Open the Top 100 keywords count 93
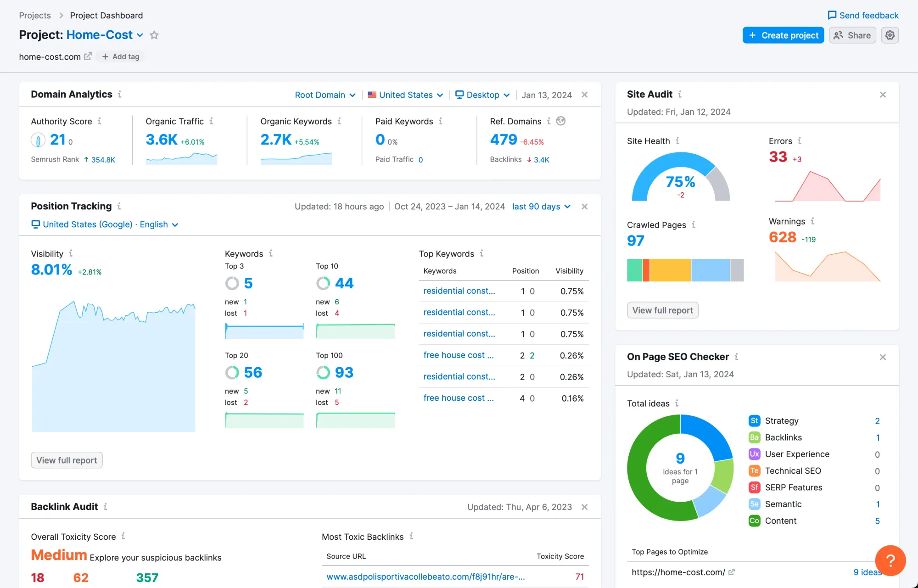This screenshot has height=588, width=918. [344, 372]
